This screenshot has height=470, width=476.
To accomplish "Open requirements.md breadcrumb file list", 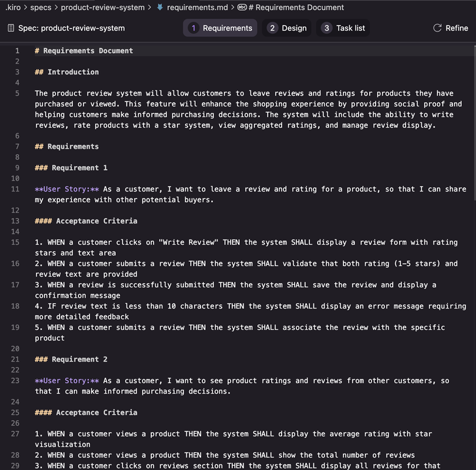I will (196, 8).
